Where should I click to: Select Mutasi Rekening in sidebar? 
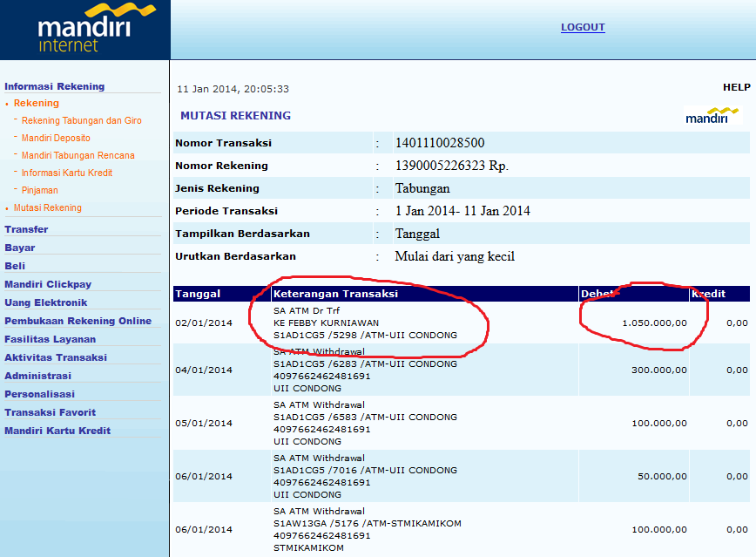click(x=48, y=207)
